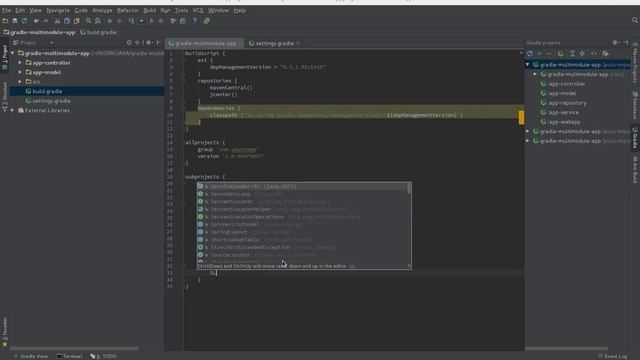
Task: Collapse first gradle-multimodule-app Gradle node
Action: tap(528, 64)
